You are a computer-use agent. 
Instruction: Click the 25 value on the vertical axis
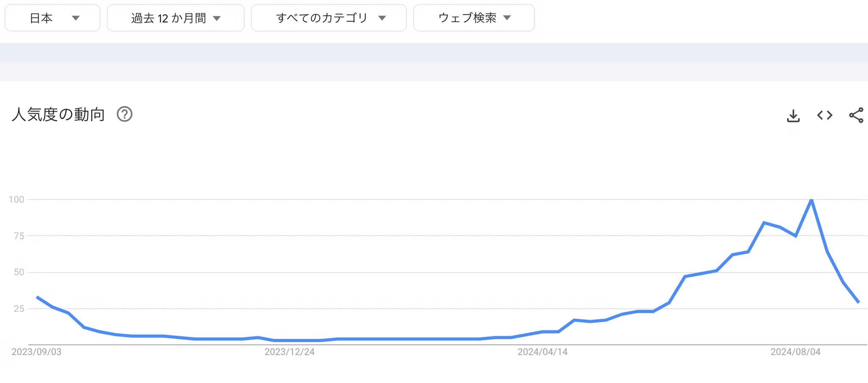click(19, 309)
